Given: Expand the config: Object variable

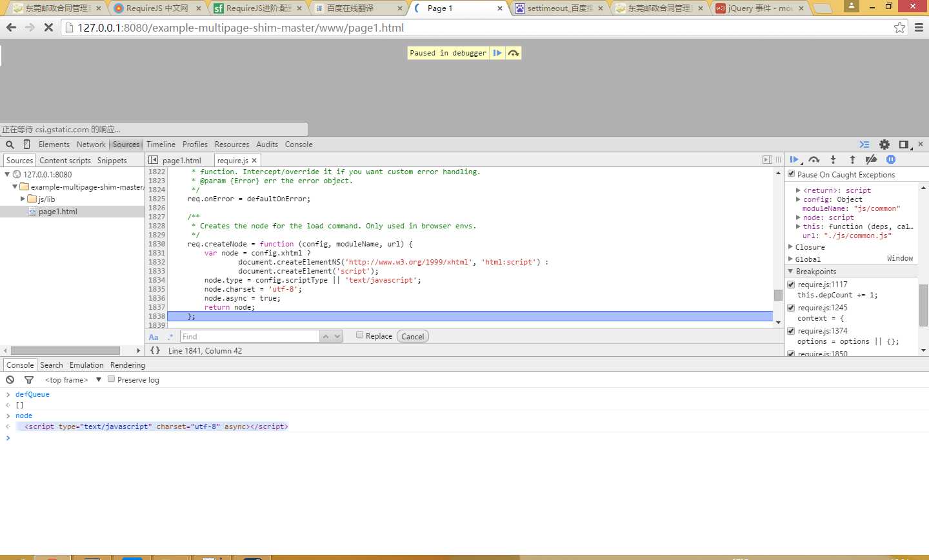Looking at the screenshot, I should tap(798, 199).
